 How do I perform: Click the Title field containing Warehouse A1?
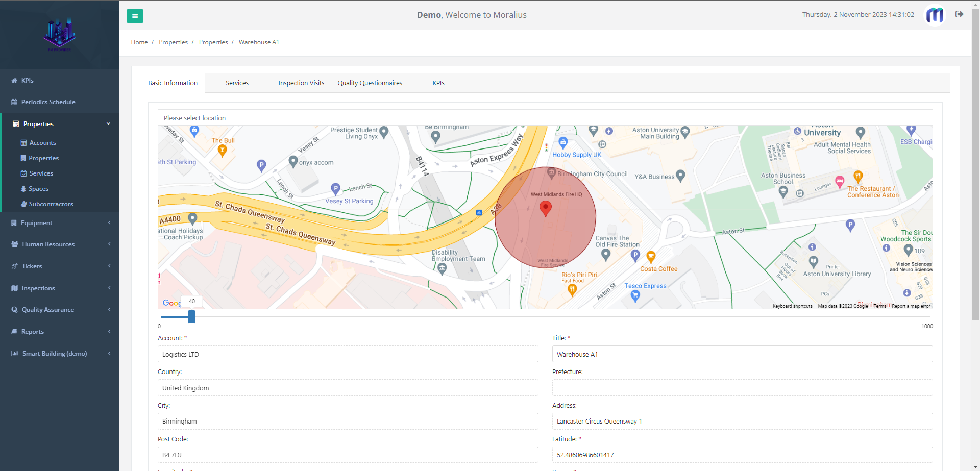tap(742, 354)
